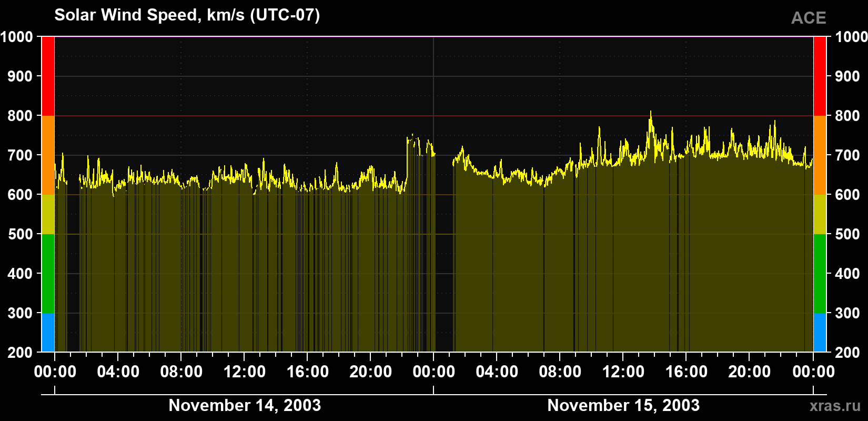Click the 'Solar Wind Speed, km/s (UTC-07)' chart title
The height and width of the screenshot is (421, 868).
[x=187, y=15]
